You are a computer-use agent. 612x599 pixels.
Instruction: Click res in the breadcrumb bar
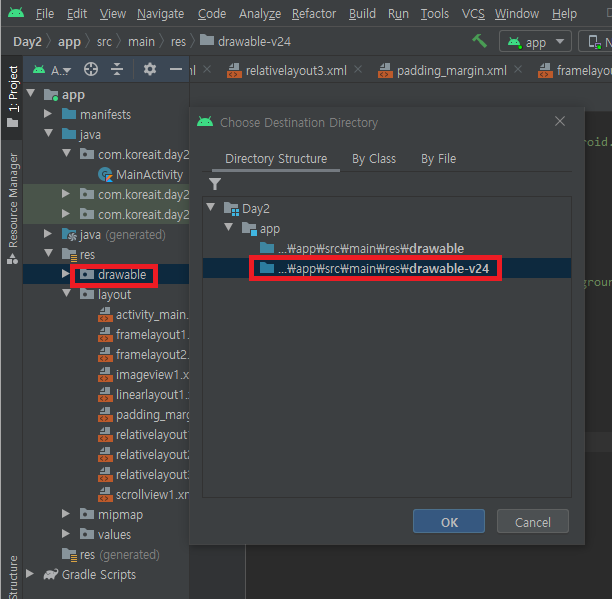click(x=178, y=41)
